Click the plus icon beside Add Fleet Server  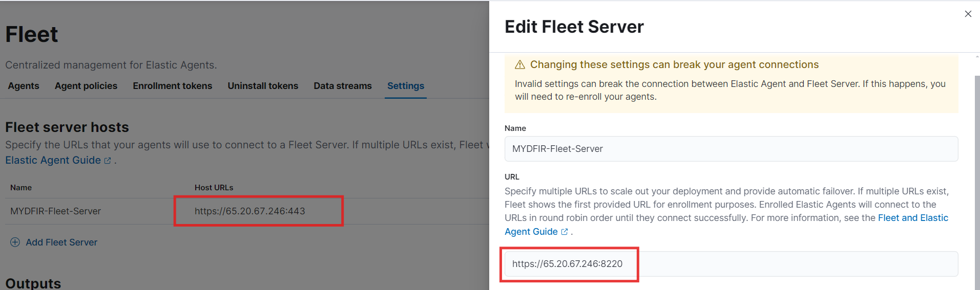[15, 242]
